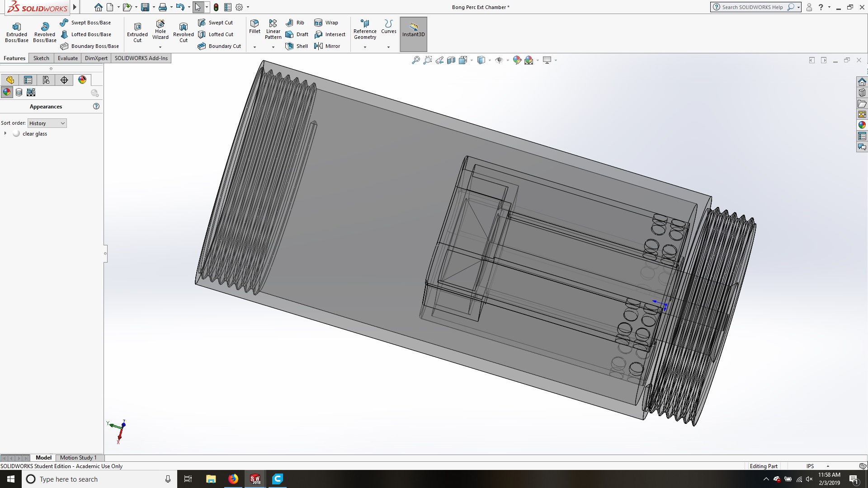Select the Model tab at bottom
The image size is (868, 488).
(44, 458)
